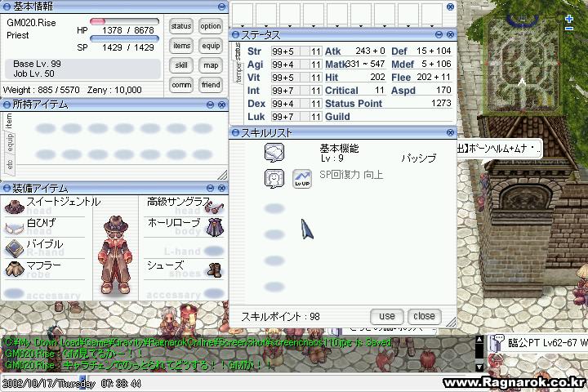
Task: Zoom in the minimap with plus
Action: coord(569,19)
